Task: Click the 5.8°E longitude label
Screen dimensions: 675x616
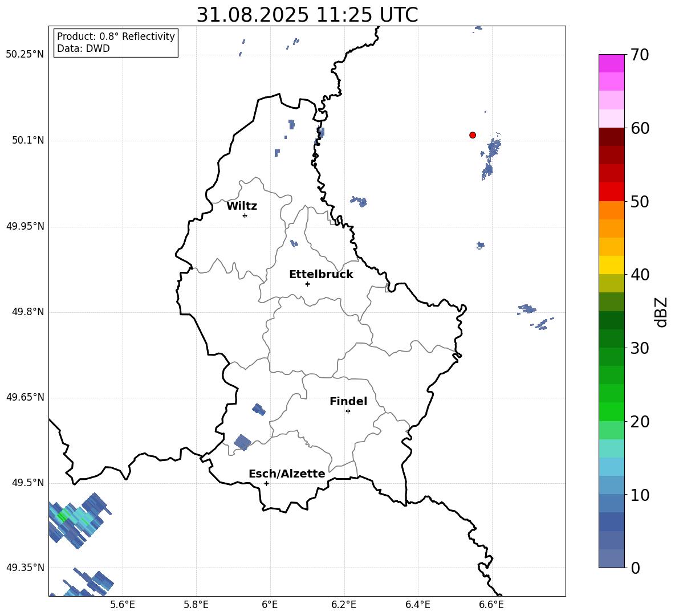Action: pos(196,605)
